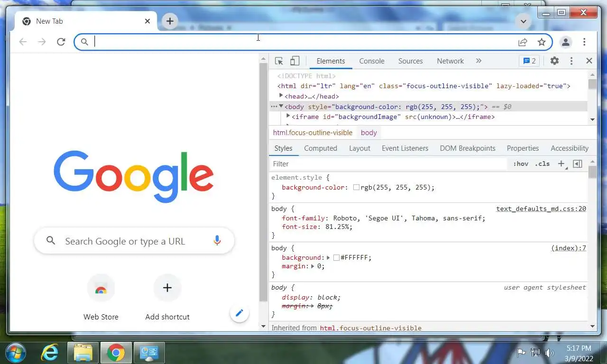Click the Search Google or type a URL box
Screen dimensions: 607x364
(134, 241)
